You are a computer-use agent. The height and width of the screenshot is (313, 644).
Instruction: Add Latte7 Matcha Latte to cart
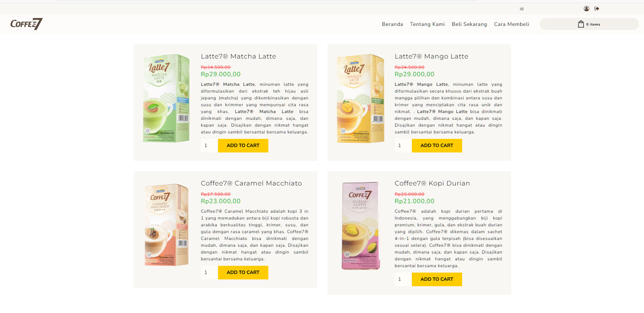tap(243, 146)
